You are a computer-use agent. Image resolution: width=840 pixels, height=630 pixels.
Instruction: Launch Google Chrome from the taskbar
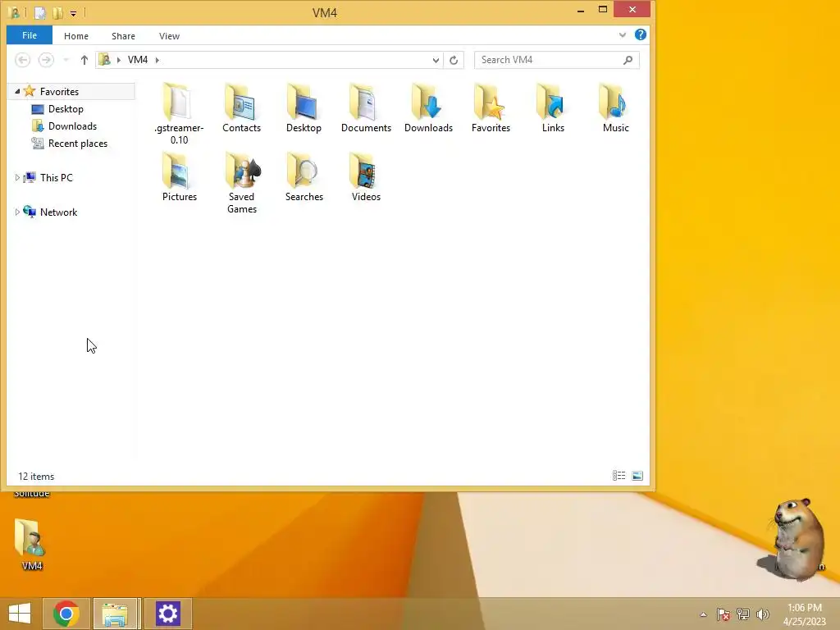(66, 614)
